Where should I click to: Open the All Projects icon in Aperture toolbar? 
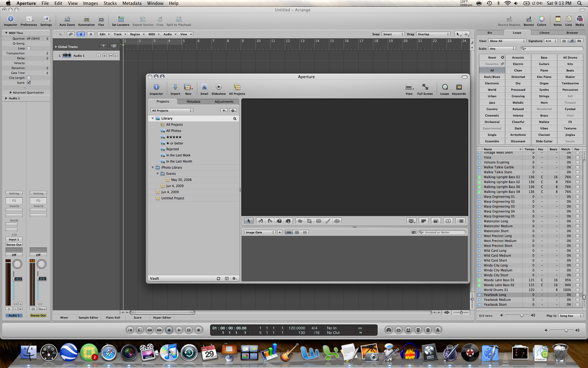coord(237,89)
